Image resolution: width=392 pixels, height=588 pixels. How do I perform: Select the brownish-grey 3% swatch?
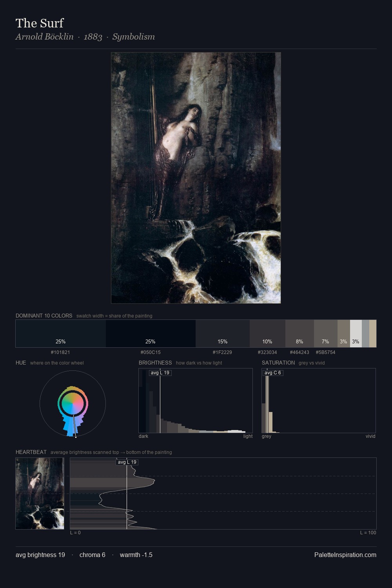click(x=344, y=334)
